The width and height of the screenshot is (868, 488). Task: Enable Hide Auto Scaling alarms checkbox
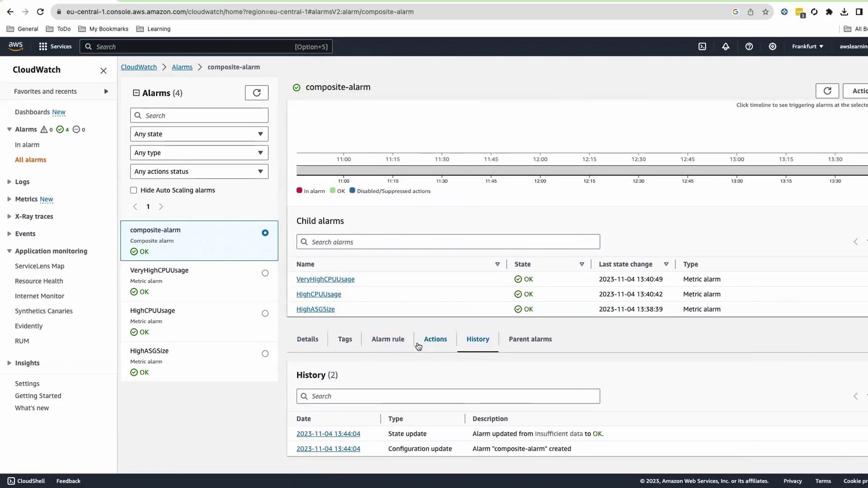coord(133,190)
